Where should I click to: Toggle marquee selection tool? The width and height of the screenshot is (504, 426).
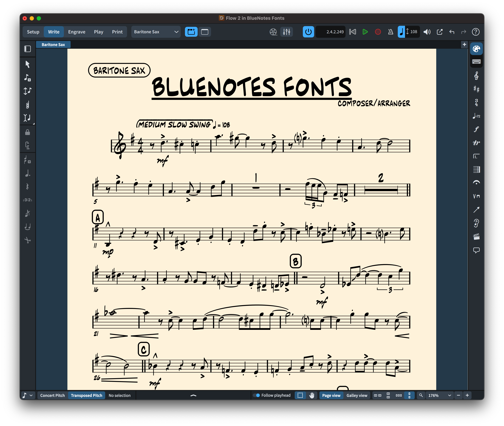tap(300, 395)
